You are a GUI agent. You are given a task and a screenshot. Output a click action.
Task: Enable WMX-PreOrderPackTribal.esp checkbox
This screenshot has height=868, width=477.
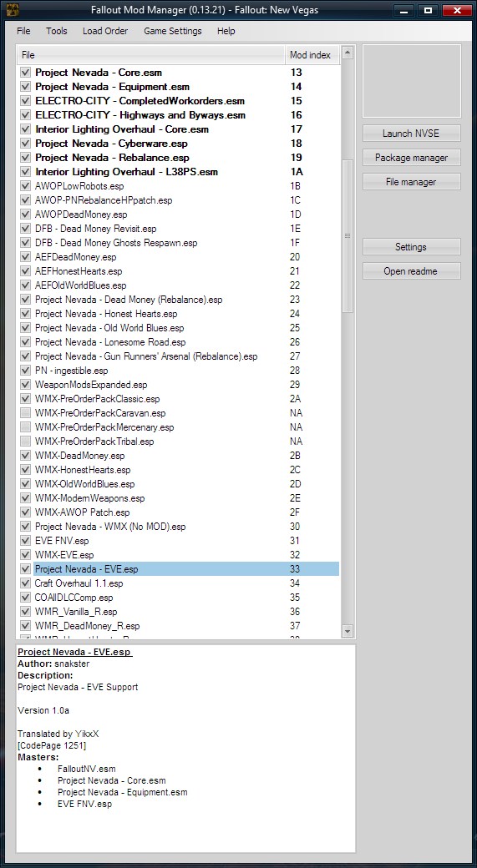pos(25,442)
